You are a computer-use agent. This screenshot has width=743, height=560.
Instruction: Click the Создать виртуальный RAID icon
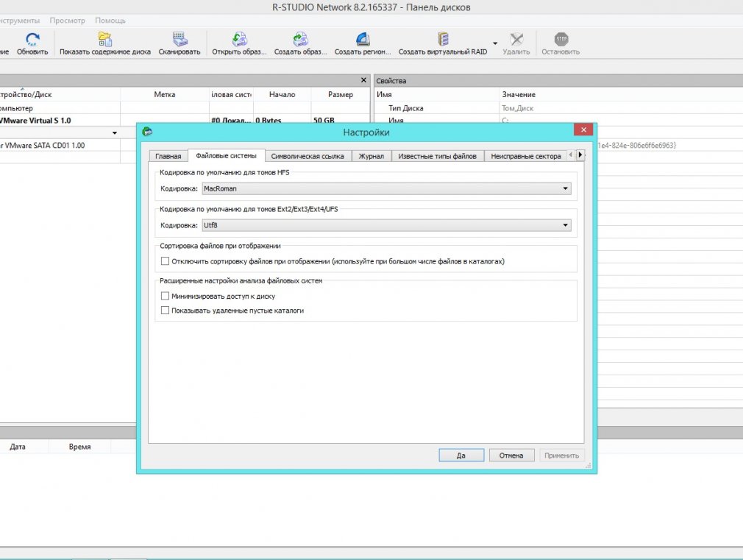[443, 39]
